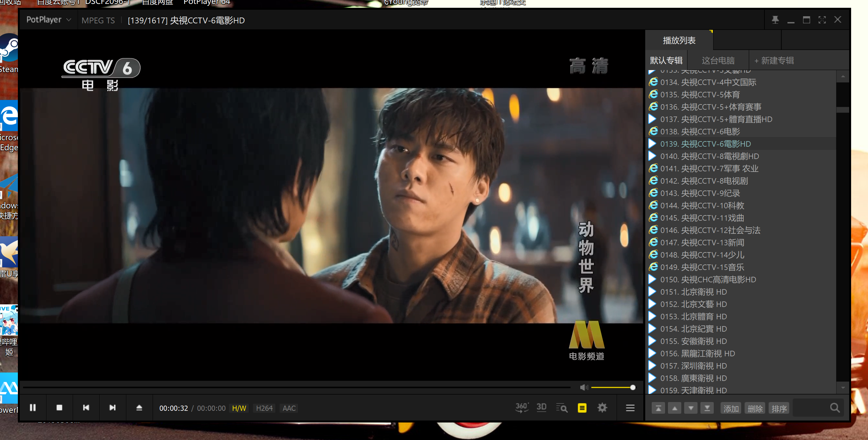Viewport: 868px width, 440px height.
Task: Adjust the volume slider
Action: point(613,387)
